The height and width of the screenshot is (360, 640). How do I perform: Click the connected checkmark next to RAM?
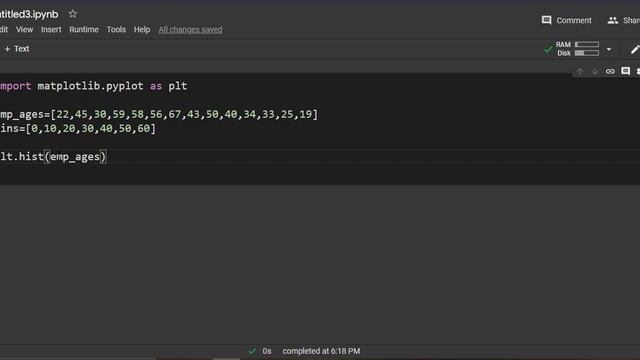548,50
